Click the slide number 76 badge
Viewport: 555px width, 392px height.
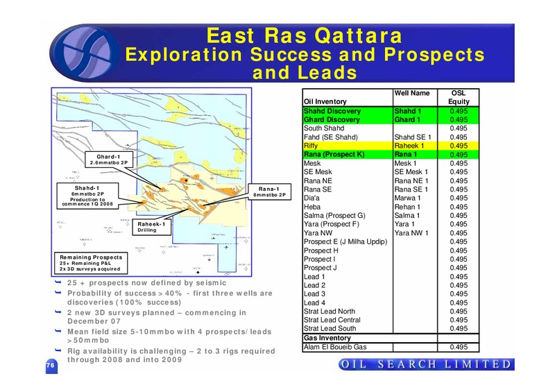(51, 366)
